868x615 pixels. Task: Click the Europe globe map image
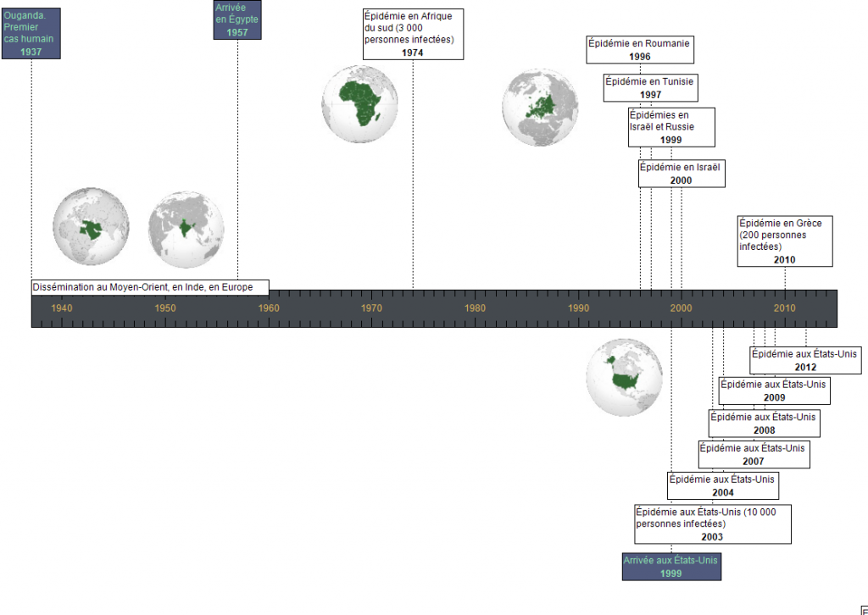(x=540, y=108)
